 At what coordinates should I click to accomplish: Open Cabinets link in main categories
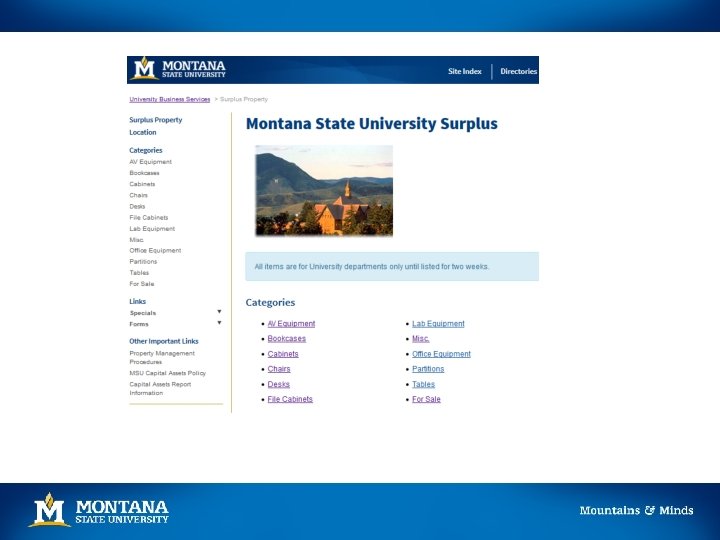(283, 354)
